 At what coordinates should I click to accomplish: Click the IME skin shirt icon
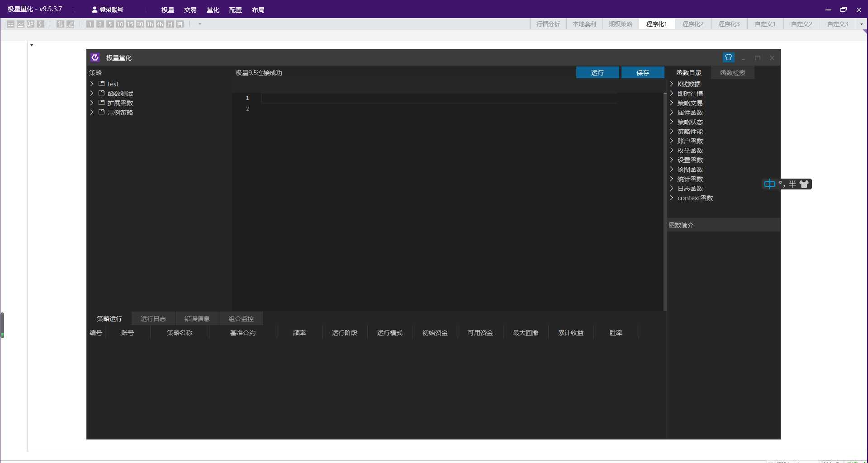804,184
